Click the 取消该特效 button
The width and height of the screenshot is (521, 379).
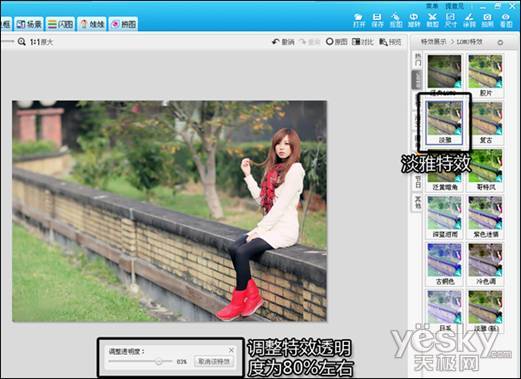click(214, 361)
